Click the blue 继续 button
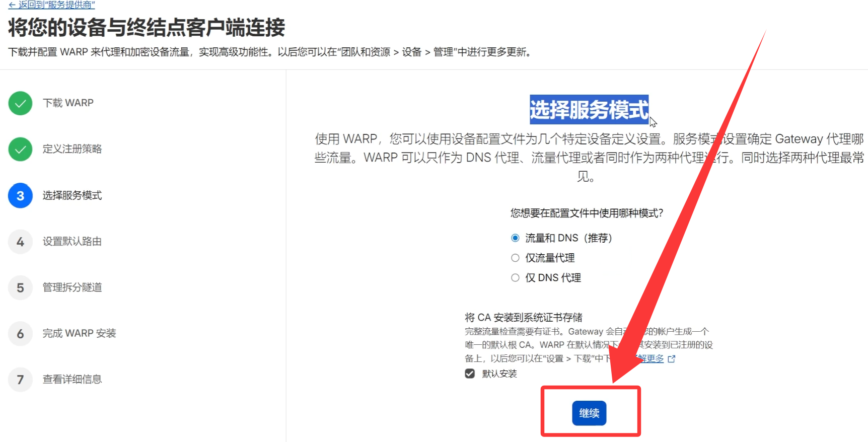 pos(589,413)
